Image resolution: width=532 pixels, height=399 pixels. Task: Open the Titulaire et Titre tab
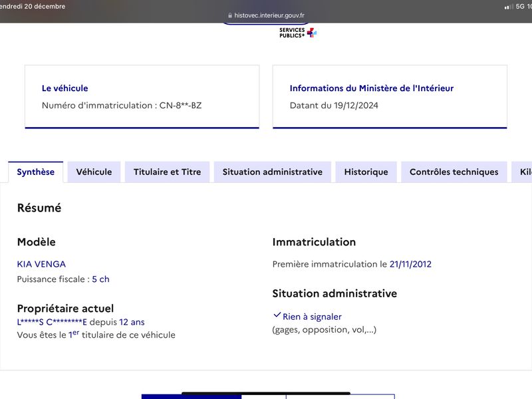pos(168,172)
